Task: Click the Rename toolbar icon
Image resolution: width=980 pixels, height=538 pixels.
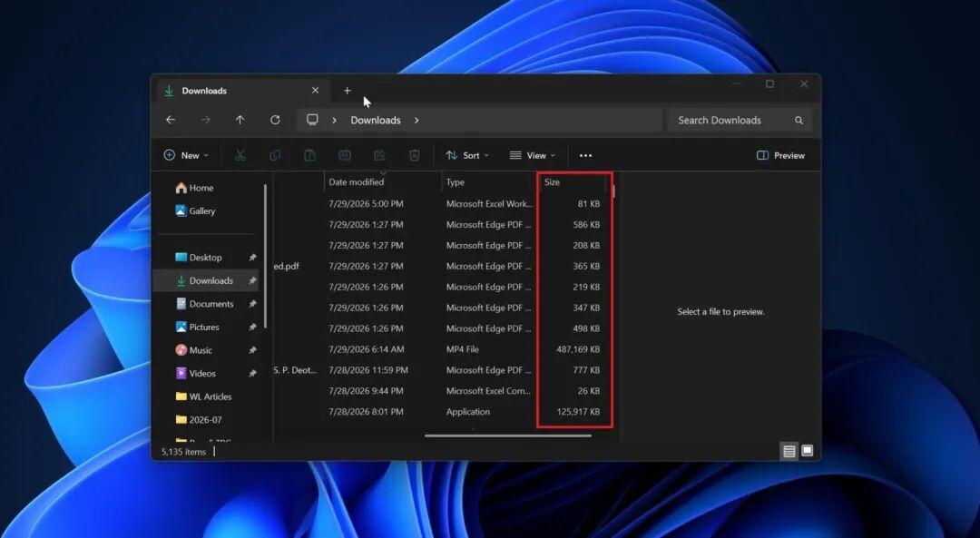Action: [345, 155]
